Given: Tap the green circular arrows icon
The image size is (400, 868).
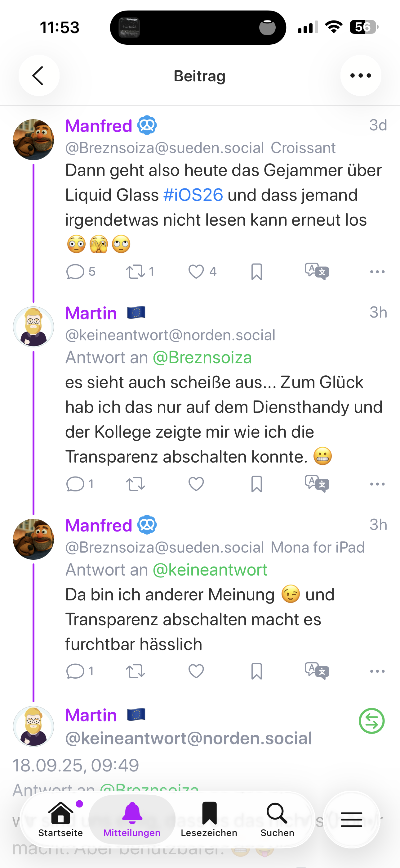Looking at the screenshot, I should click(371, 721).
